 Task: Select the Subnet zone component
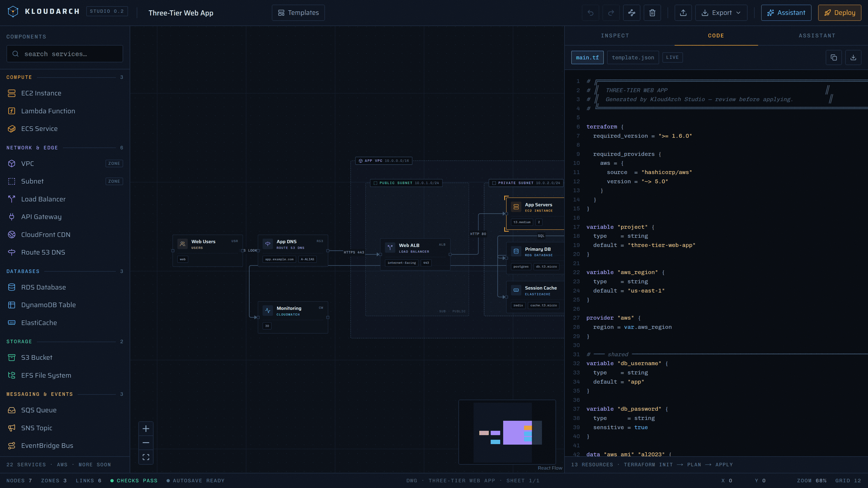[x=65, y=182]
